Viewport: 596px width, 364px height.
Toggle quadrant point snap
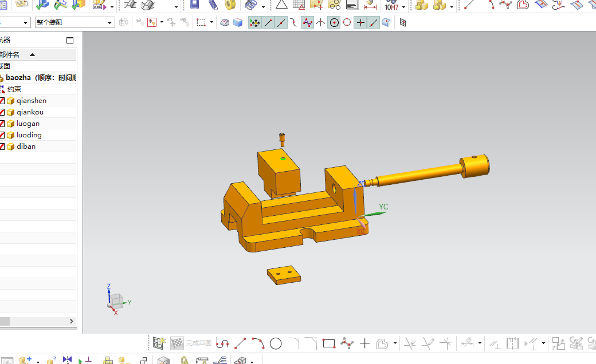[x=347, y=23]
